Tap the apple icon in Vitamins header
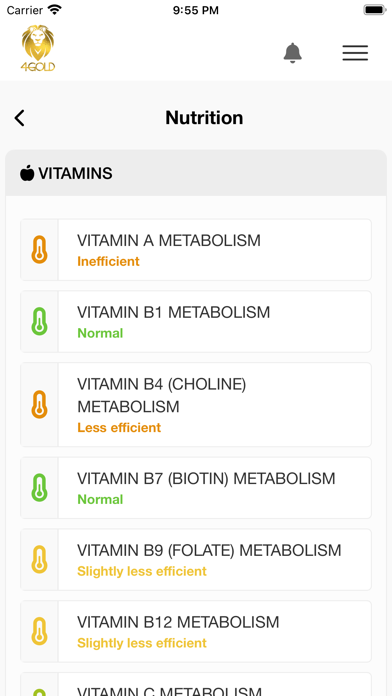The height and width of the screenshot is (696, 392). point(27,173)
